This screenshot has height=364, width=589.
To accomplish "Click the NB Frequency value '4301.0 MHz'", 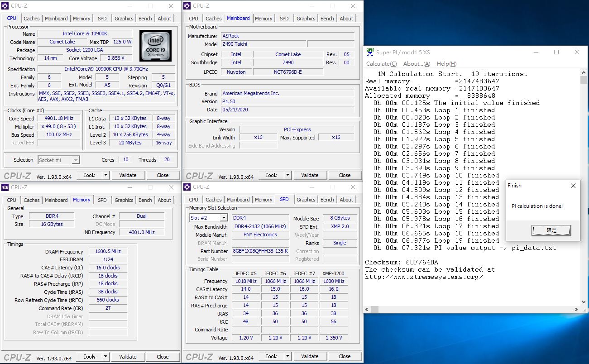I will click(x=142, y=232).
